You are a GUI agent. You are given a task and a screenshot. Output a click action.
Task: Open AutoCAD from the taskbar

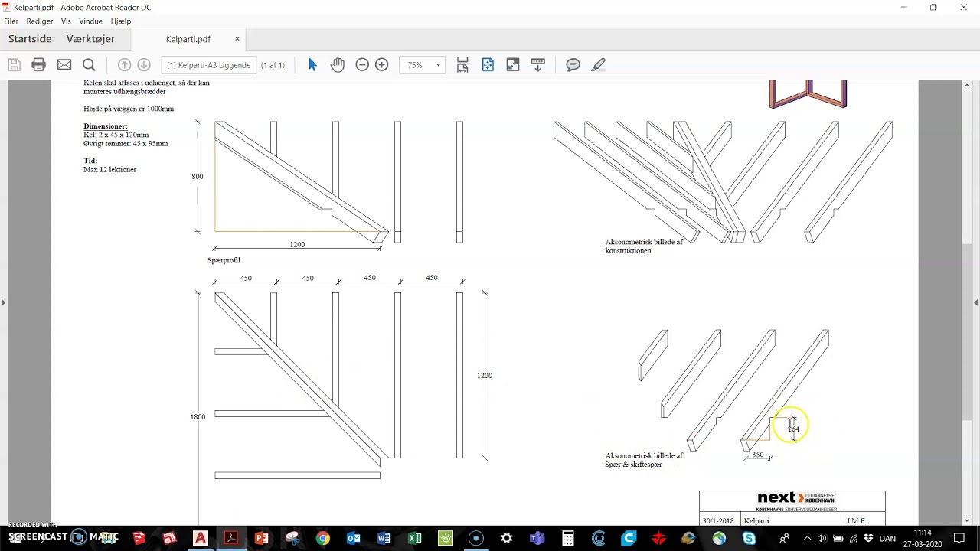point(200,539)
